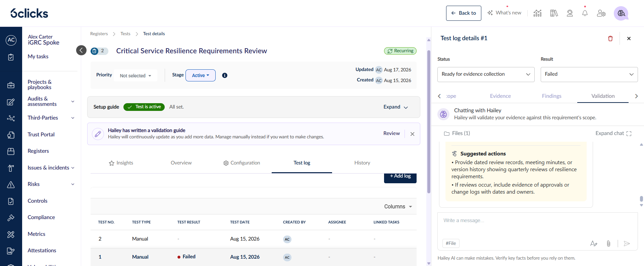Delete test log using trash icon
The height and width of the screenshot is (266, 644).
pos(610,39)
